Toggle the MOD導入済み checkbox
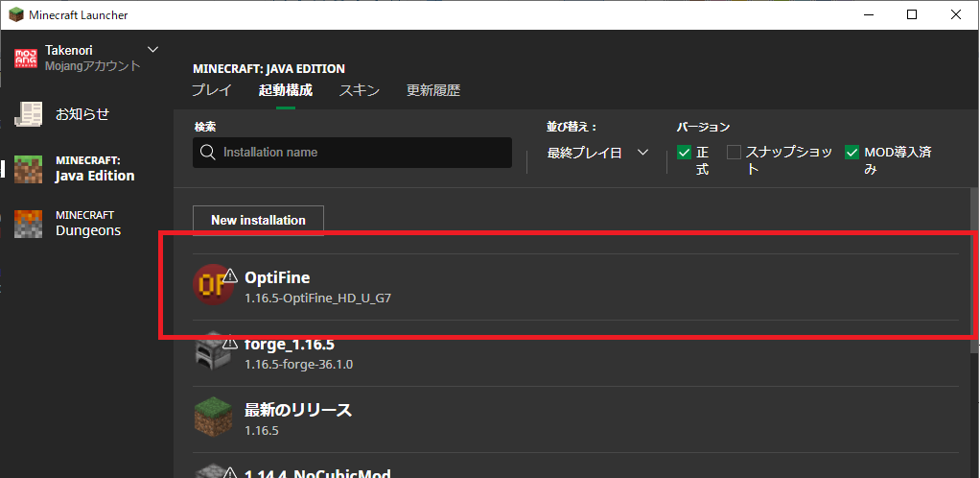Screen dimensions: 980x478 852,152
